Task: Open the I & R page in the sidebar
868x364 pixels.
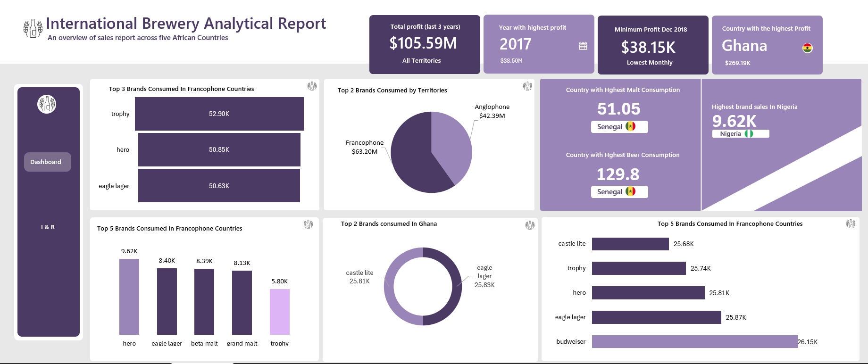Action: tap(48, 227)
